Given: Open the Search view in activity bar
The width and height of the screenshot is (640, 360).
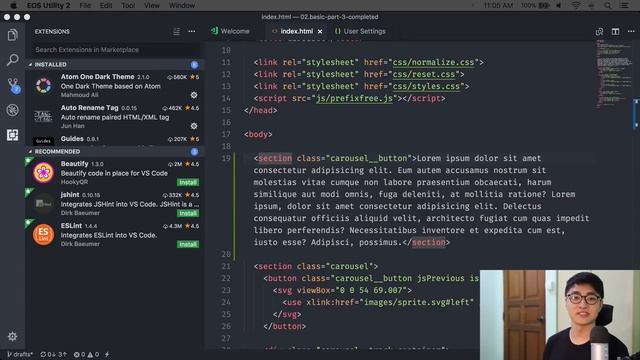Looking at the screenshot, I should click(x=13, y=60).
